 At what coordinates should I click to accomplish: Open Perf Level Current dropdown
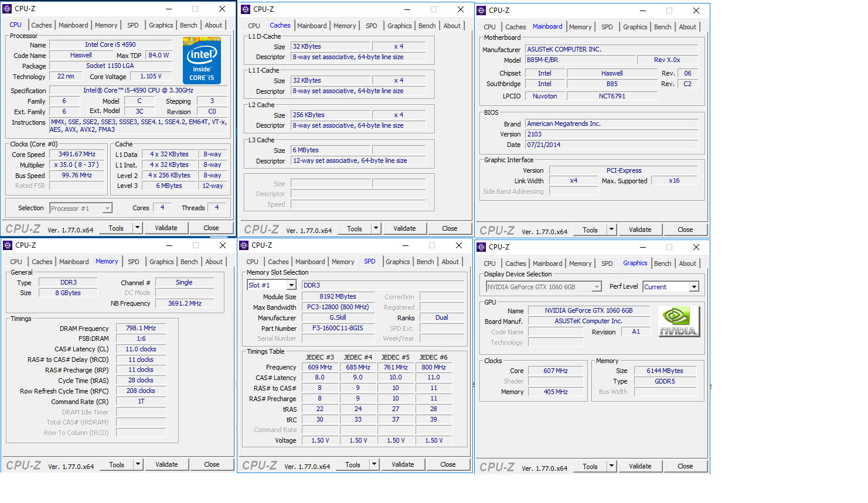click(x=694, y=287)
